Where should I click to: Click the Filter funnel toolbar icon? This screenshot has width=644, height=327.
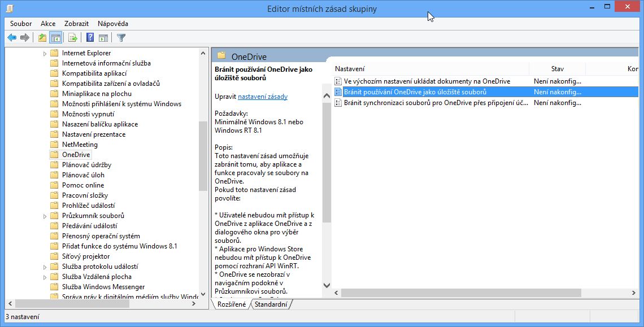[x=121, y=38]
